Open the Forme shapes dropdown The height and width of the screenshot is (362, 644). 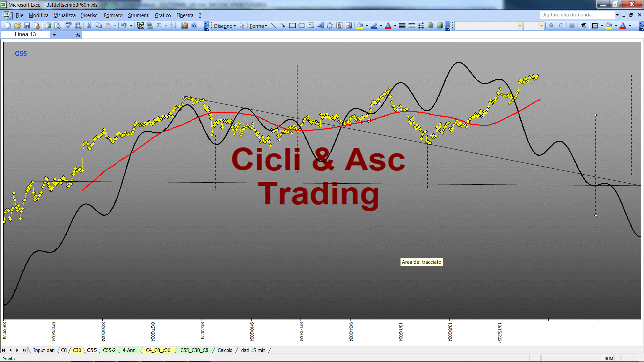(x=258, y=26)
